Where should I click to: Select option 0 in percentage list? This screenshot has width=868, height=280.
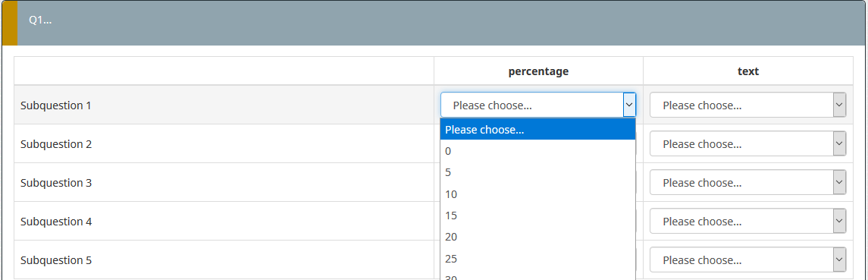point(537,151)
